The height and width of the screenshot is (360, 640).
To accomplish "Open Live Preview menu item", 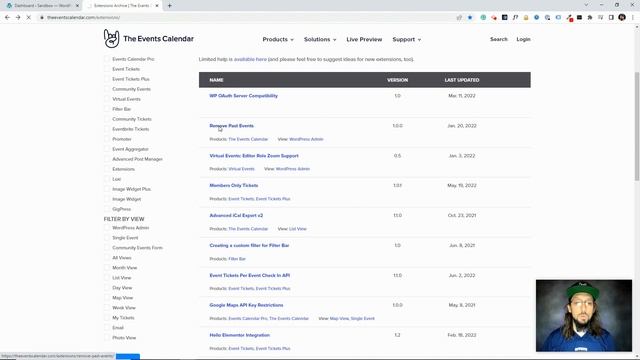I will coord(364,40).
